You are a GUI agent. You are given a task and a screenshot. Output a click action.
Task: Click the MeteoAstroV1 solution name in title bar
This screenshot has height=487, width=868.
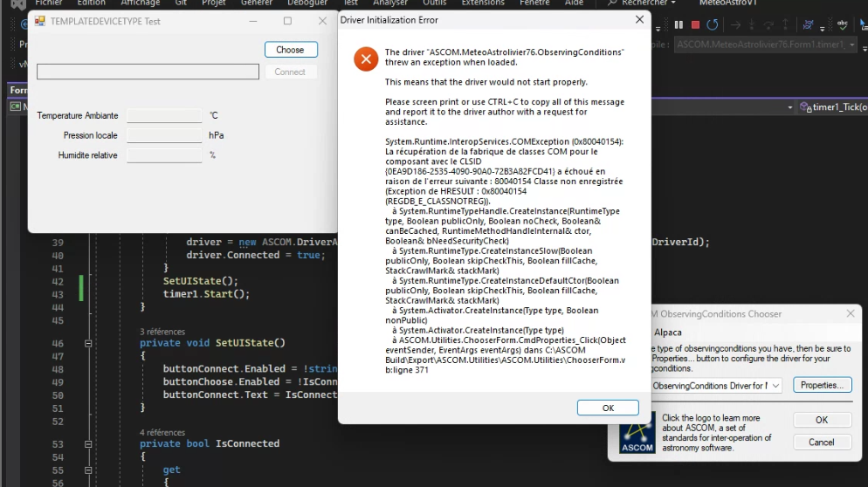[x=728, y=3]
